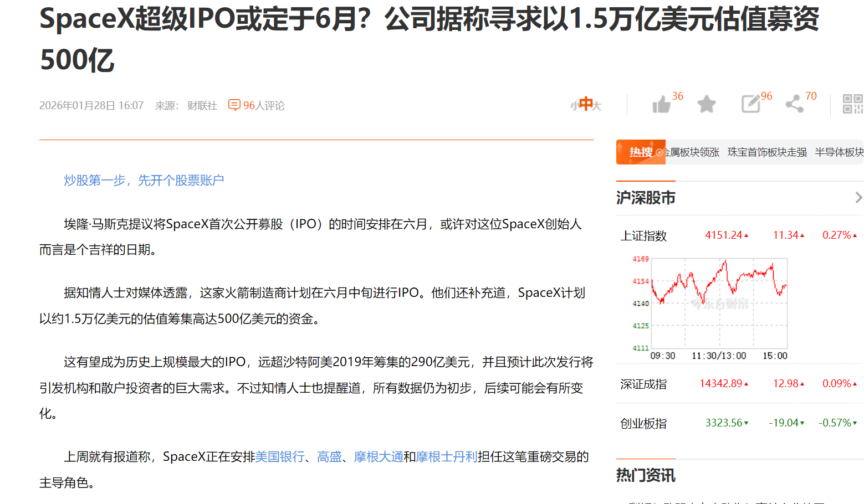The image size is (864, 504).
Task: Open the 半导体板块 hot search topic
Action: click(839, 152)
